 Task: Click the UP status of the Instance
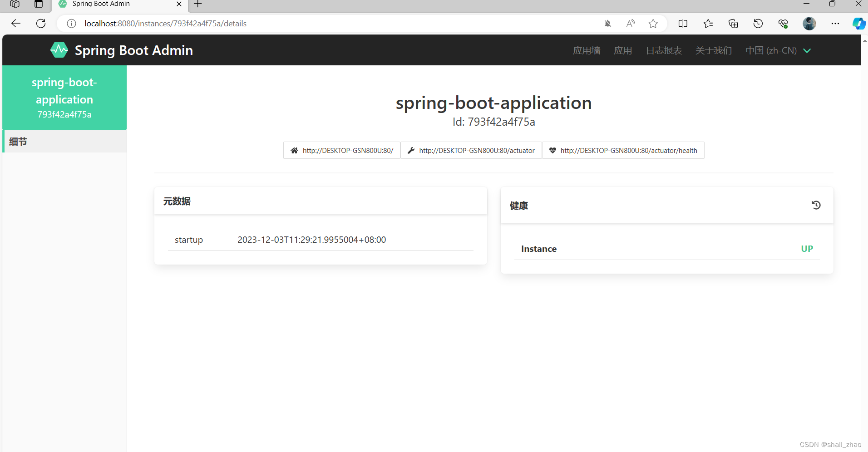807,249
